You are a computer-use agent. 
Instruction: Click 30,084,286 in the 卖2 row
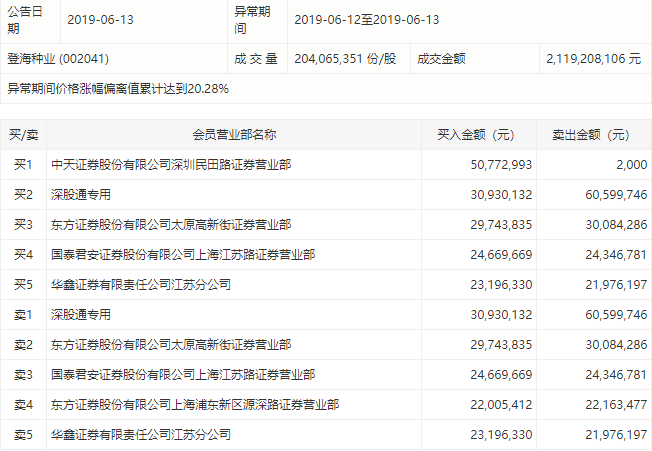[616, 345]
